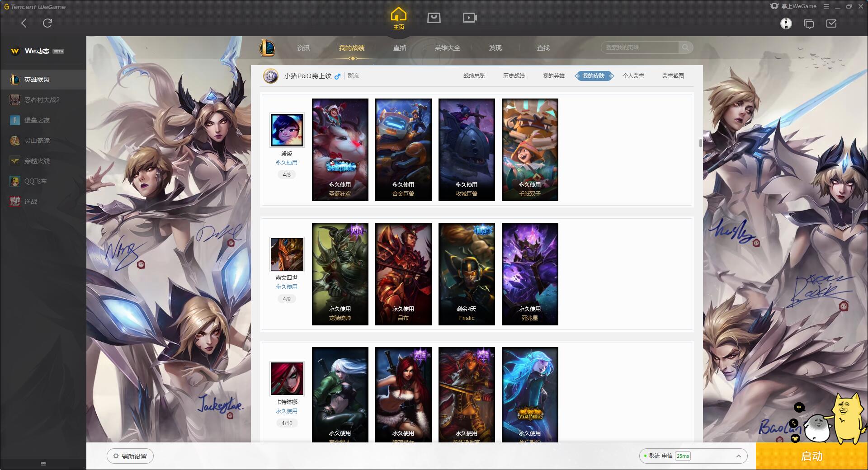Image resolution: width=868 pixels, height=470 pixels.
Task: Open QQ飞车 in the game sidebar
Action: (x=43, y=181)
